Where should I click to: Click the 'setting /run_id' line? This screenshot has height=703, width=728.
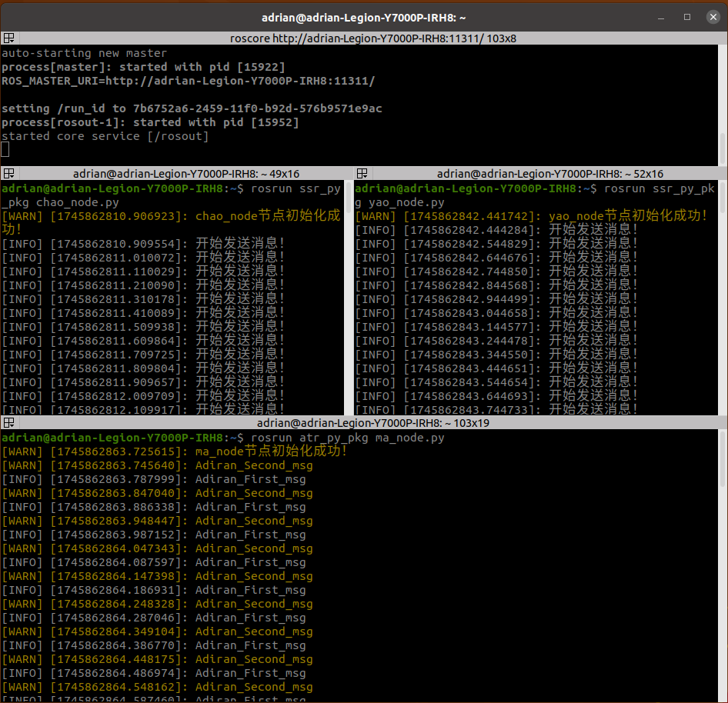point(192,108)
